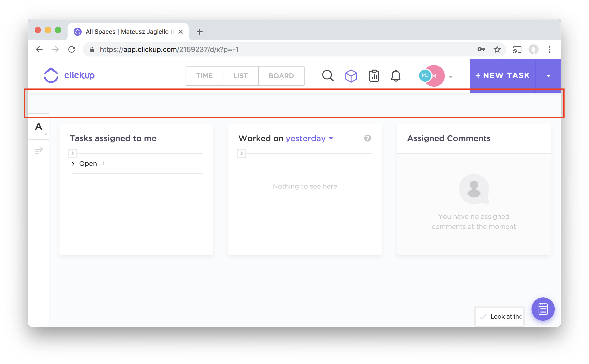This screenshot has width=589, height=364.
Task: Open the Chrome three-dot menu
Action: point(550,49)
